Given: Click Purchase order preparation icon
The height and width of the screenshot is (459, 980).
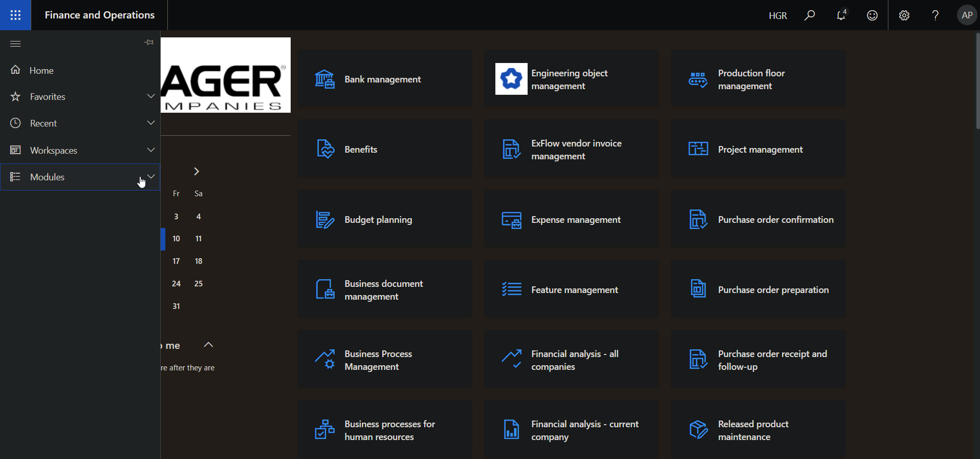Looking at the screenshot, I should click(x=698, y=289).
